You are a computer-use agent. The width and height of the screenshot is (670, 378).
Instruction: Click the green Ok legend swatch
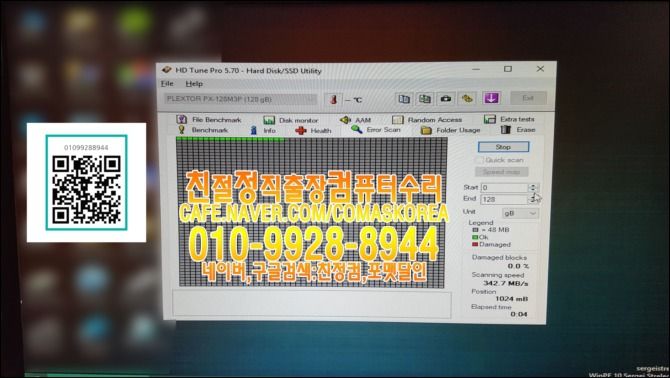click(475, 237)
